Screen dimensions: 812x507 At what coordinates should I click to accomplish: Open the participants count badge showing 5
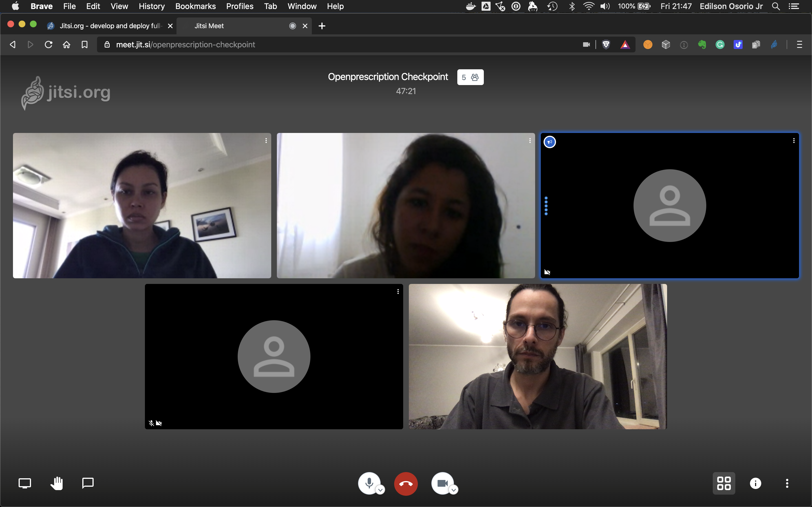470,77
